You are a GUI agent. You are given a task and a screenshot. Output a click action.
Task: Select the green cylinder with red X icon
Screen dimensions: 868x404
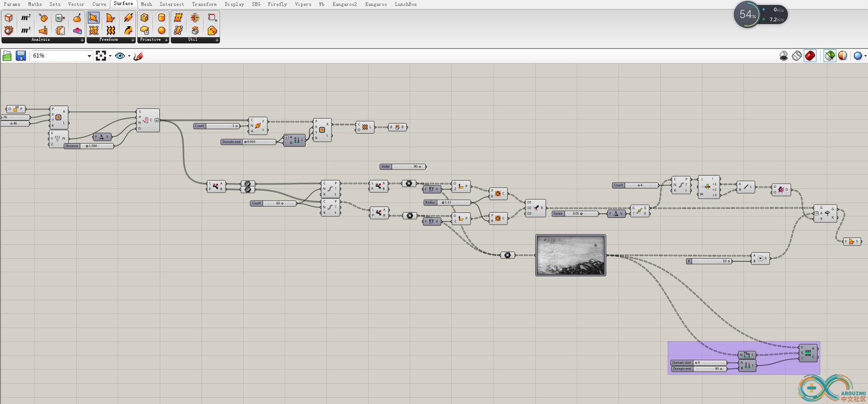pos(60,18)
